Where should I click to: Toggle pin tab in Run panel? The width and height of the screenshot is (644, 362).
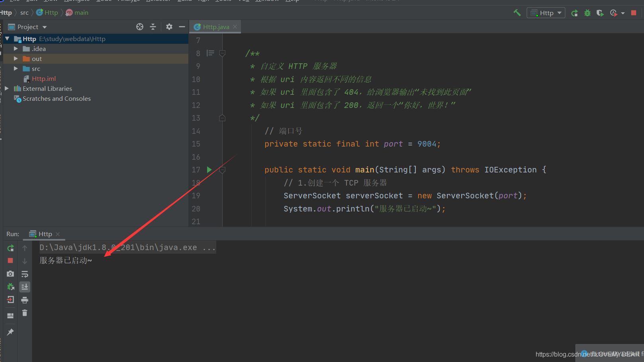(10, 332)
